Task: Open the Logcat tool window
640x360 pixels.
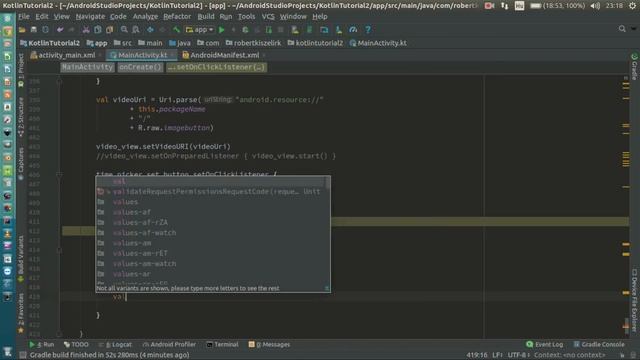Action: click(x=115, y=345)
